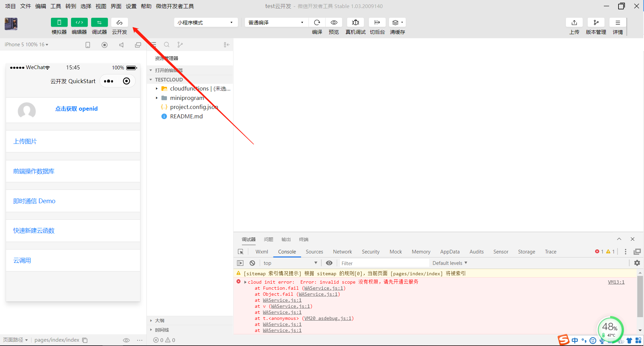Viewport: 644px width, 346px height.
Task: Open the 设置 menu
Action: coord(131,6)
